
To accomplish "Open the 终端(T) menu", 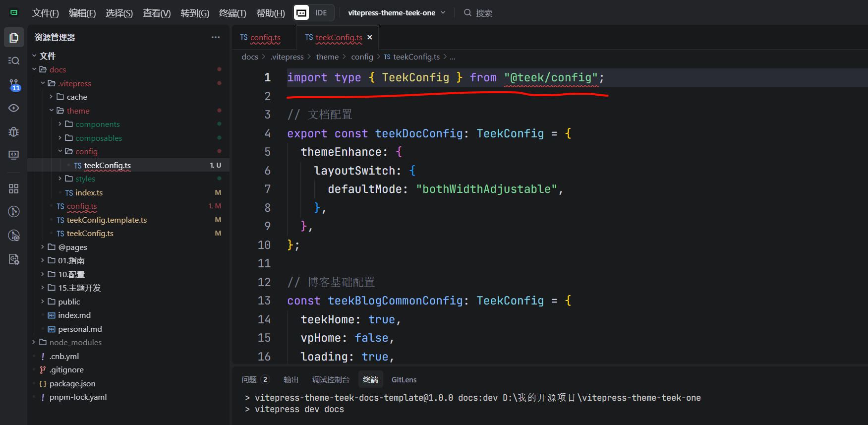I will tap(232, 13).
